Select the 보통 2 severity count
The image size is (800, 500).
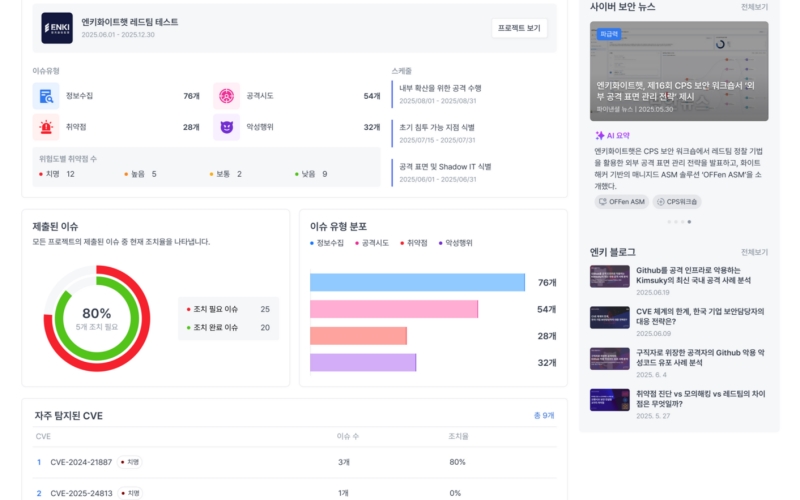(226, 174)
